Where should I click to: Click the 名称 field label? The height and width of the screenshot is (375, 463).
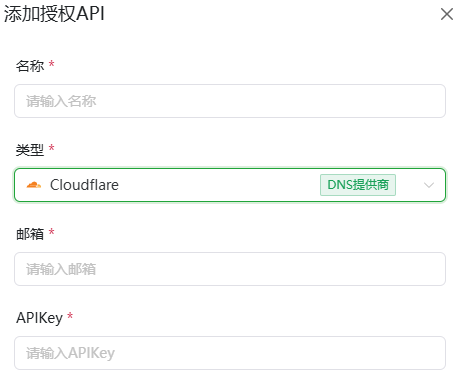(30, 66)
